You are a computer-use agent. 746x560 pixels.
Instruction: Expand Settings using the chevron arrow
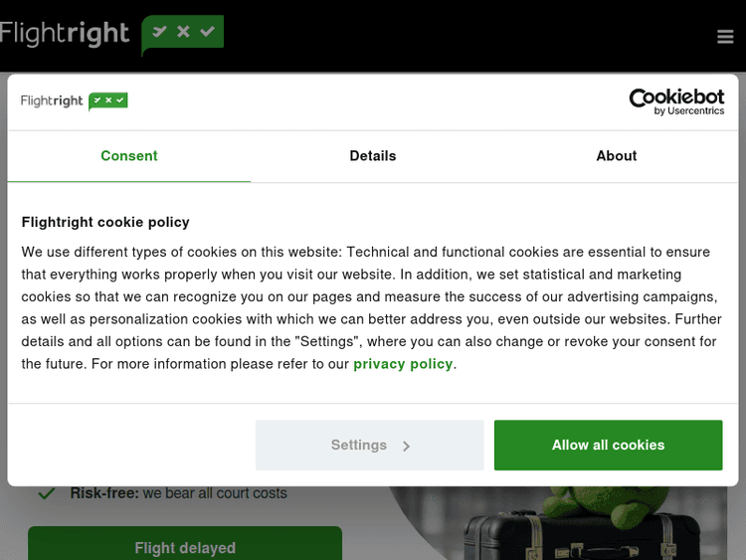(406, 447)
